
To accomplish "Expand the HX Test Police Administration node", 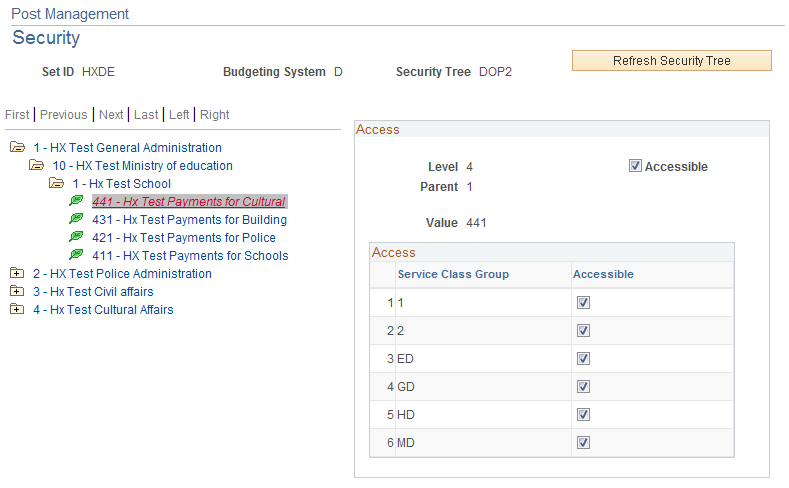I will coord(17,273).
